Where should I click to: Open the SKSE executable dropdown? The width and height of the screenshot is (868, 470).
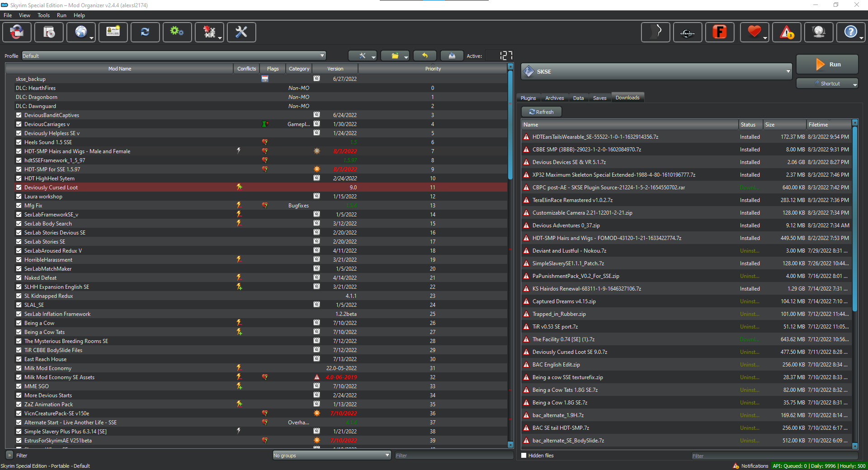(x=656, y=71)
